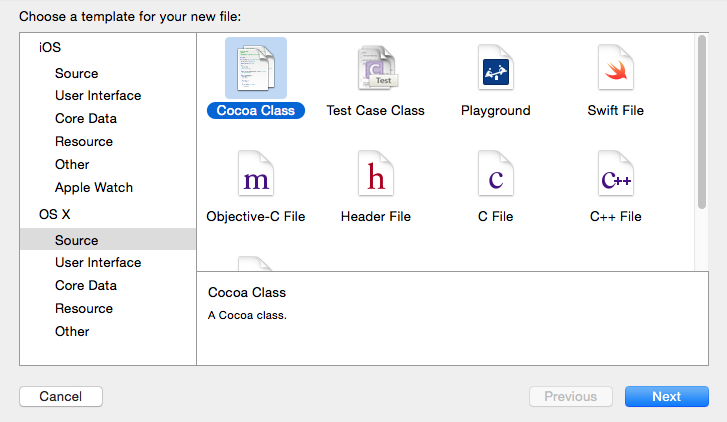Viewport: 727px width, 422px height.
Task: Select Source under OS X
Action: (108, 239)
